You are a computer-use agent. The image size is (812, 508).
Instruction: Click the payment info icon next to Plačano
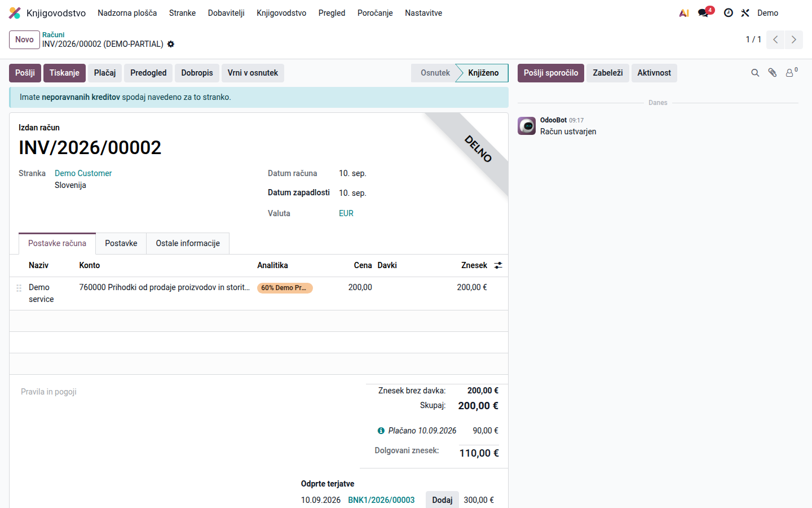click(381, 431)
